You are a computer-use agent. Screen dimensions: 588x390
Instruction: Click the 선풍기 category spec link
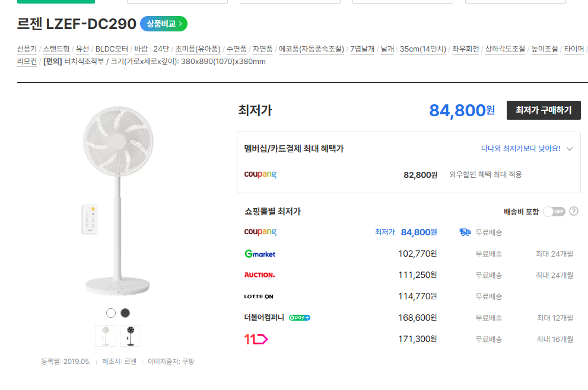pos(27,49)
